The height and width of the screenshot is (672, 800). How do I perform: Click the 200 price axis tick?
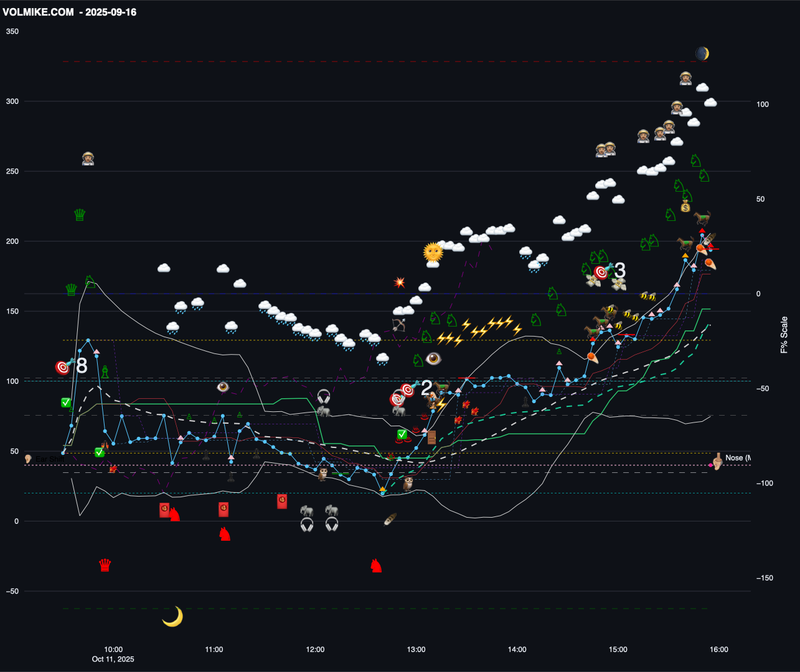pyautogui.click(x=12, y=241)
